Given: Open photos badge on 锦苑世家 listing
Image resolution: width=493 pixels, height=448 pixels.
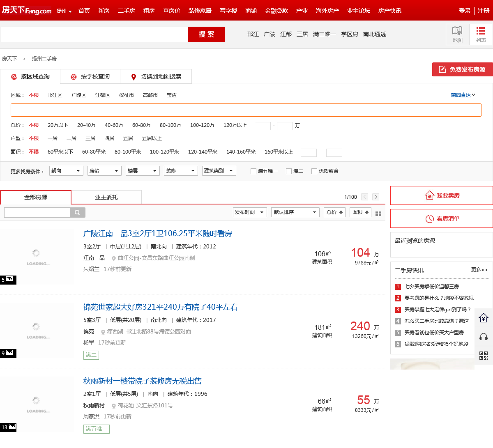Looking at the screenshot, I should click(8, 353).
